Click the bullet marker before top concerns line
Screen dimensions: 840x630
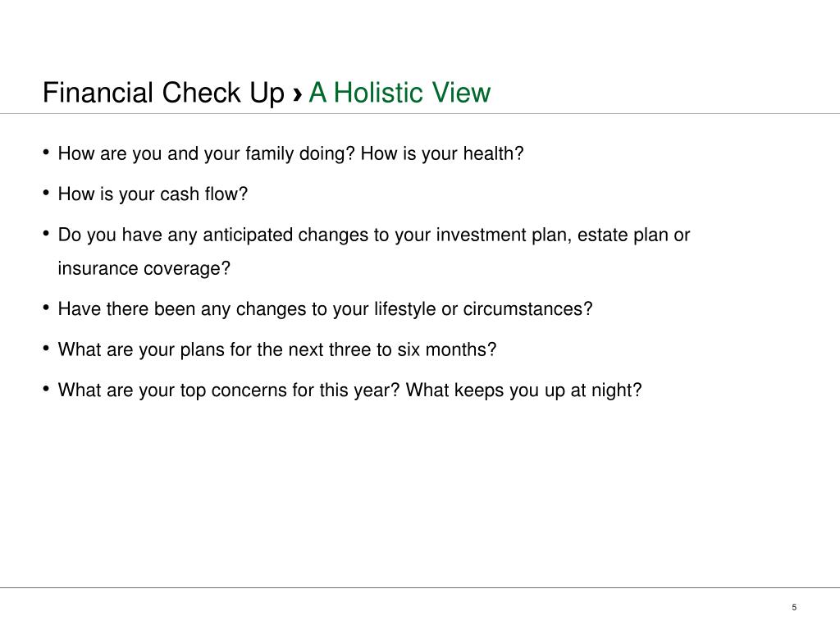click(46, 389)
